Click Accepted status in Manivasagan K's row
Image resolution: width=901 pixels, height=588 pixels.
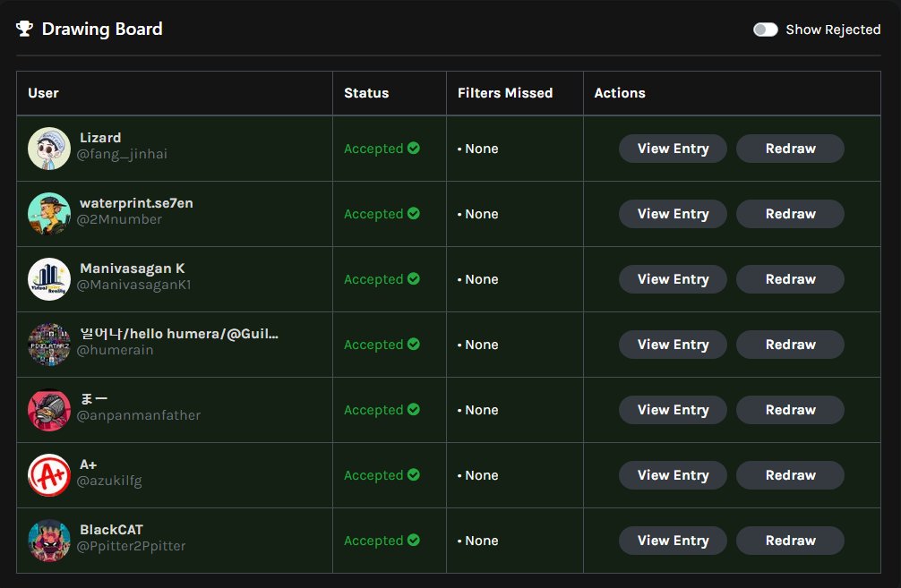pos(373,279)
